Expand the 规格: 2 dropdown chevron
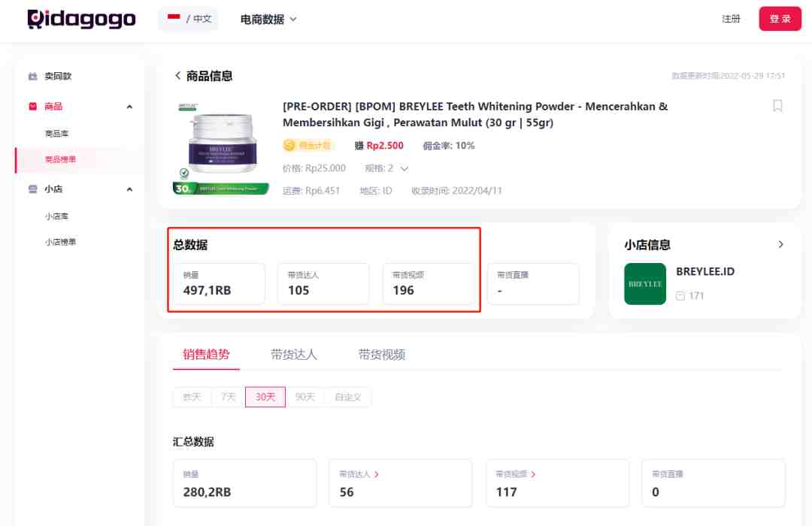This screenshot has width=812, height=526. pyautogui.click(x=404, y=169)
